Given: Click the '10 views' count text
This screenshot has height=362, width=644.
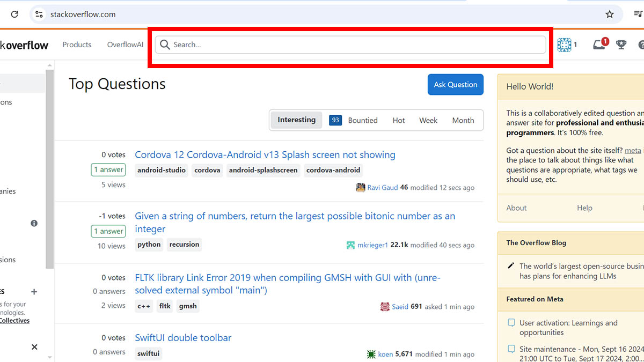Looking at the screenshot, I should 112,246.
